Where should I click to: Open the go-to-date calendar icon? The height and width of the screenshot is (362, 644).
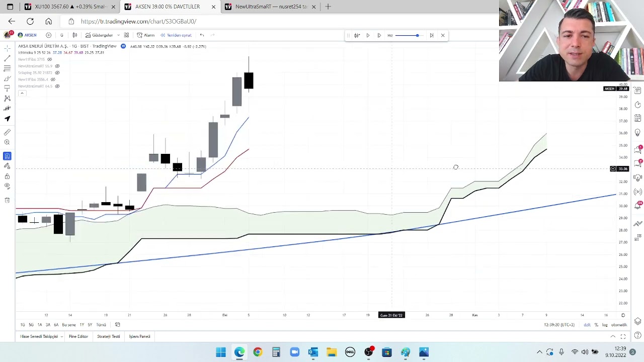117,325
